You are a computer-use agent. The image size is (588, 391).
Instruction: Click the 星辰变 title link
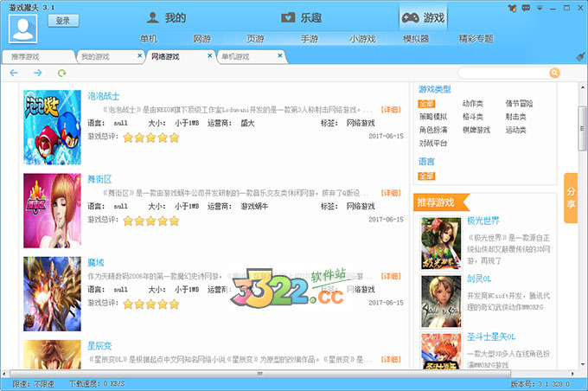(99, 346)
